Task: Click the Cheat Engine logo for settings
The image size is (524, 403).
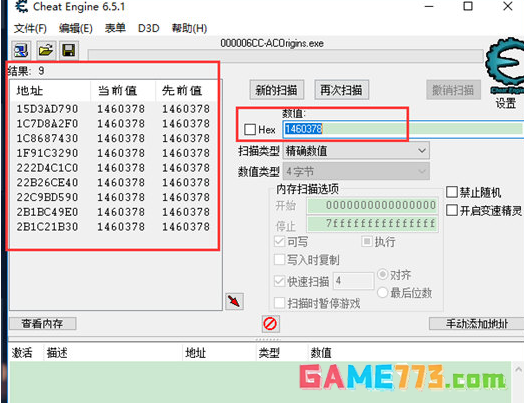Action: [x=505, y=64]
